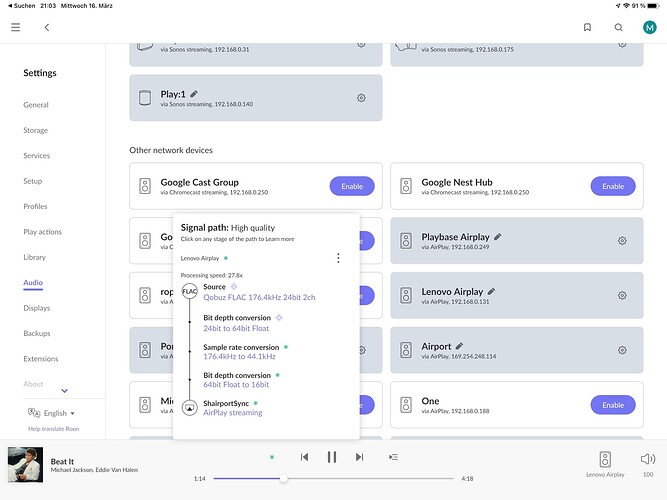
Task: Click the One device speaker icon
Action: [x=406, y=405]
